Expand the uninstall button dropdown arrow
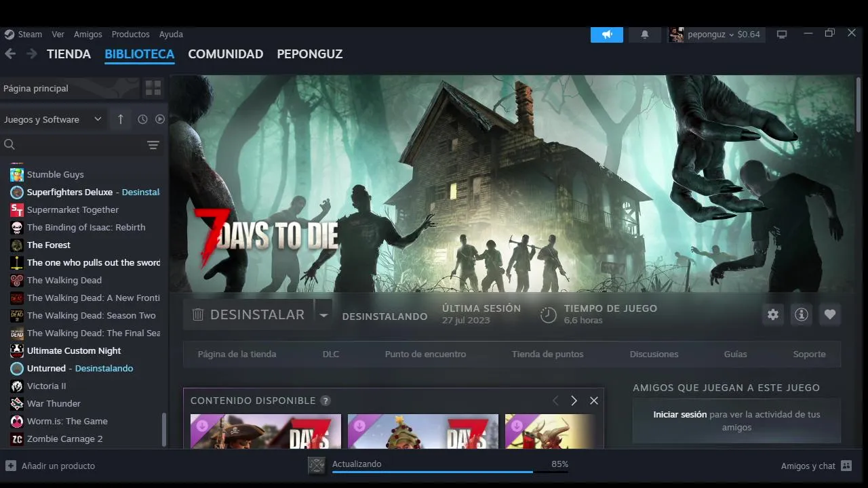868x488 pixels. tap(323, 315)
